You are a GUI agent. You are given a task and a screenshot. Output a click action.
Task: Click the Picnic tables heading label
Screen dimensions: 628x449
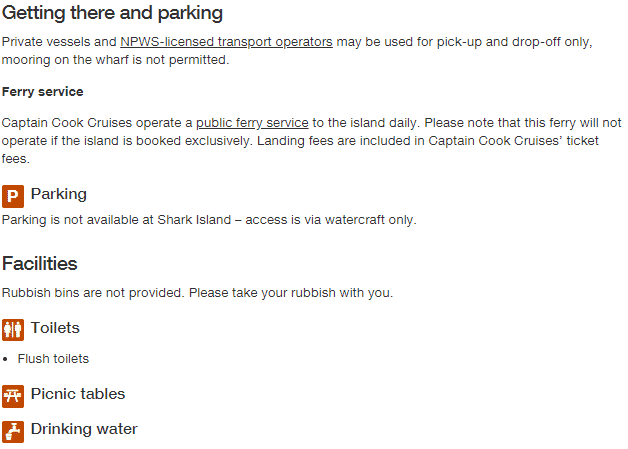[78, 394]
